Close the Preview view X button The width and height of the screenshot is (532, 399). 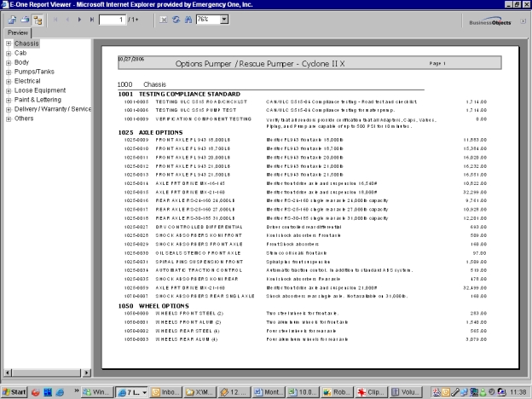click(x=523, y=21)
